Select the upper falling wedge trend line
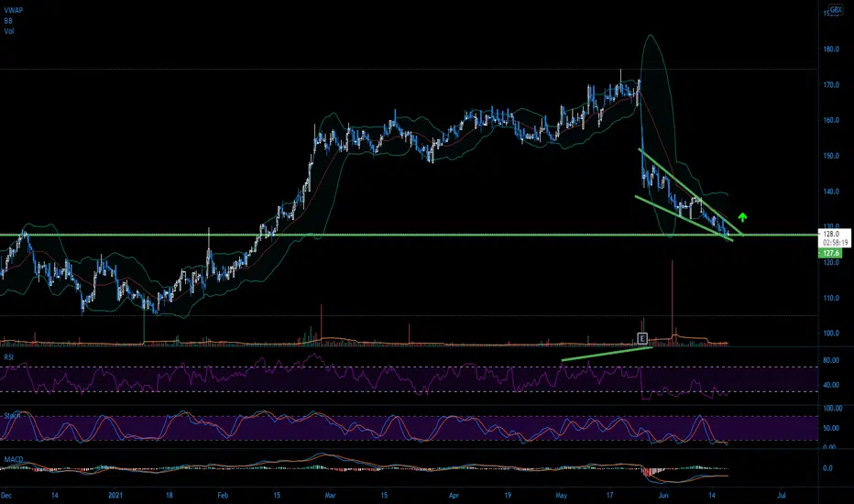This screenshot has width=854, height=504. click(691, 192)
